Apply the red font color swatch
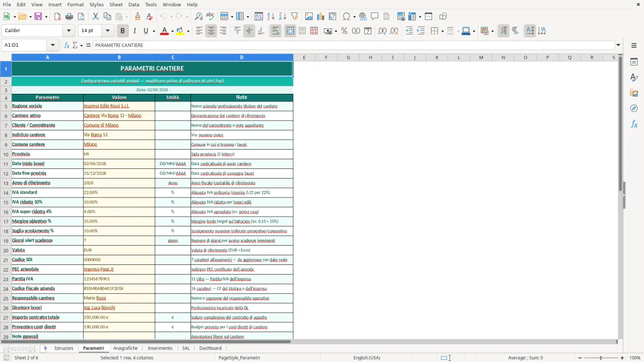The image size is (644, 362). point(163,31)
